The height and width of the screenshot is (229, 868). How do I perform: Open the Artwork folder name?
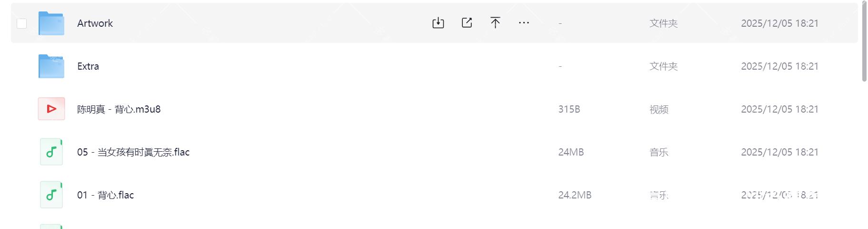(95, 23)
